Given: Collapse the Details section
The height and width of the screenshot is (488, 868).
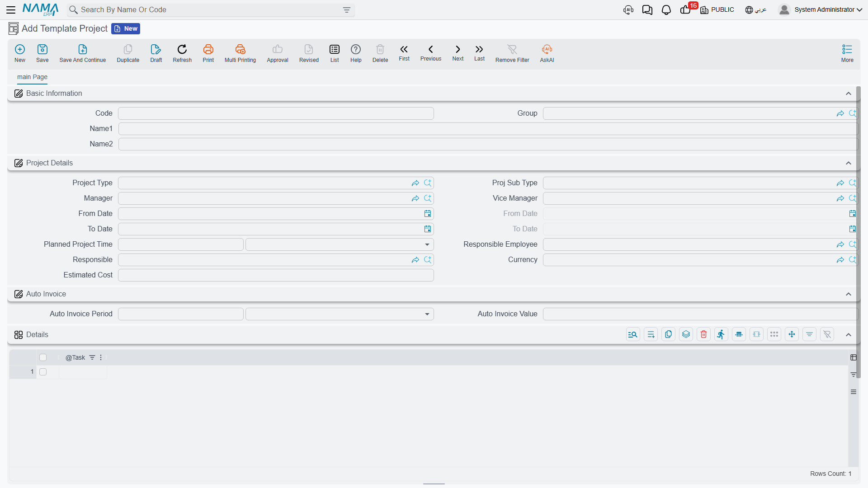Looking at the screenshot, I should point(849,335).
